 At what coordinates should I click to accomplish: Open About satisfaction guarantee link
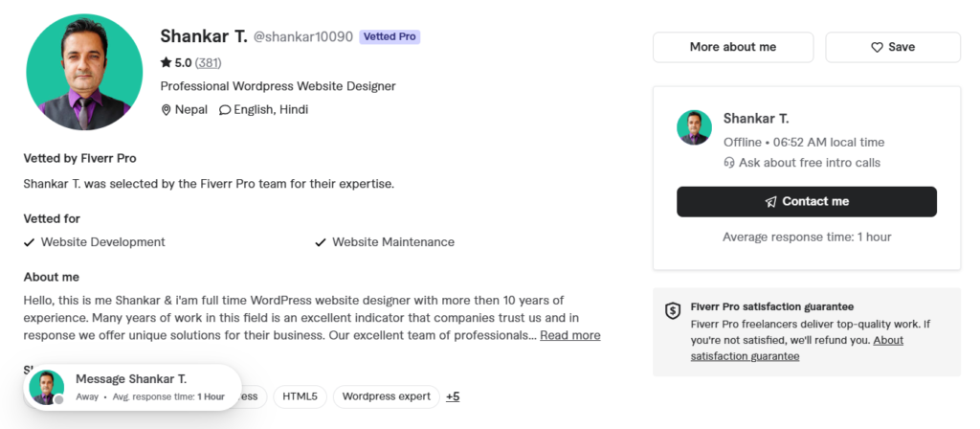click(797, 349)
